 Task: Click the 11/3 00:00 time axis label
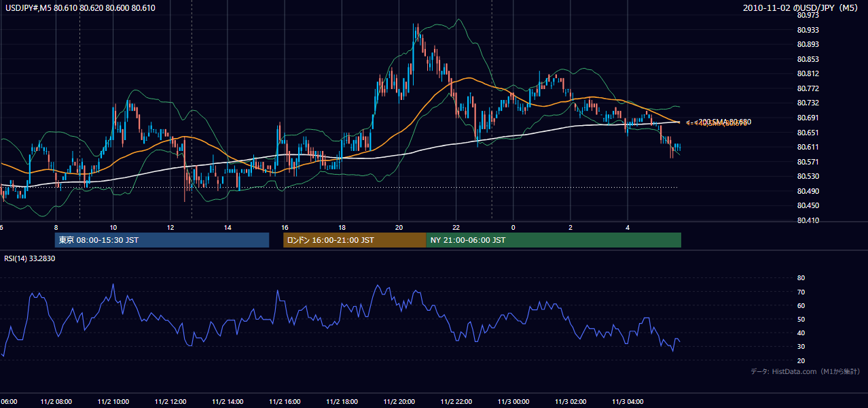pos(513,402)
